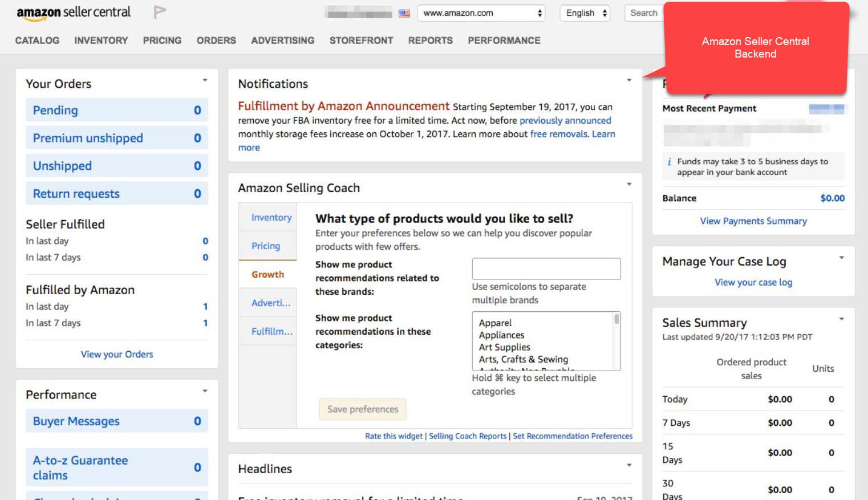
Task: Select Appliances in the categories list
Action: click(501, 335)
